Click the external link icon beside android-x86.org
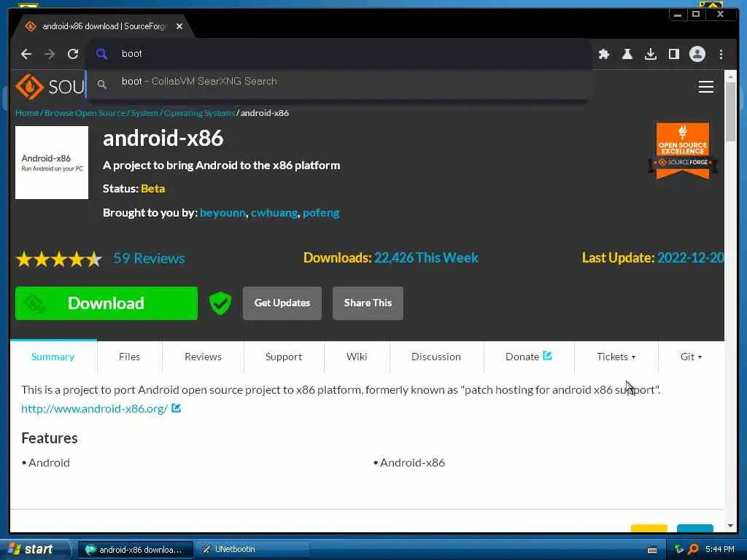The height and width of the screenshot is (560, 747). 177,408
